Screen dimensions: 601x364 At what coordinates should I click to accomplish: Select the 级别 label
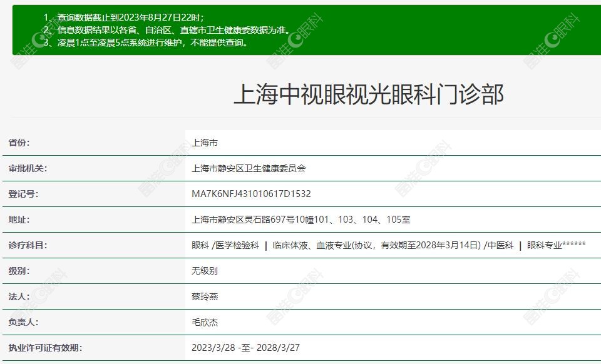tap(19, 271)
